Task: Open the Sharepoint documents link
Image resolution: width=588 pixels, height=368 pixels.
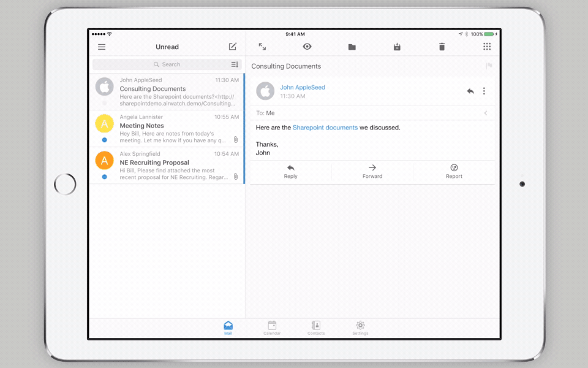Action: (325, 128)
